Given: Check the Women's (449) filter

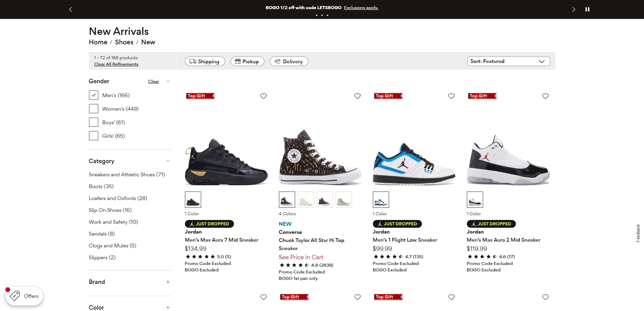Looking at the screenshot, I should pos(93,109).
